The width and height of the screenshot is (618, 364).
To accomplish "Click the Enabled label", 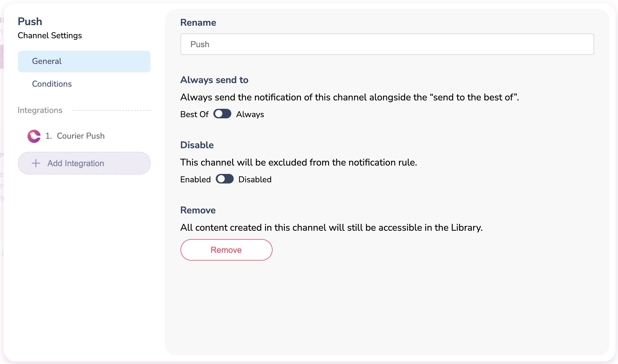I will pyautogui.click(x=195, y=179).
